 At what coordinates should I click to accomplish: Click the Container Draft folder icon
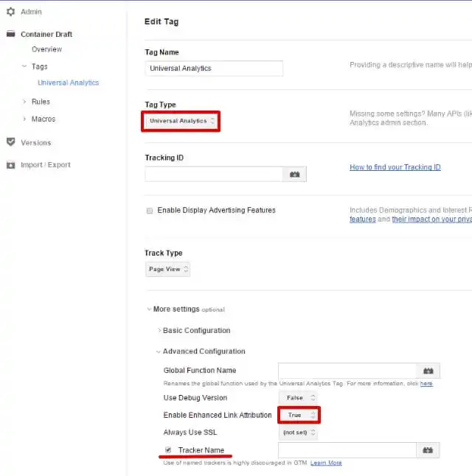10,34
